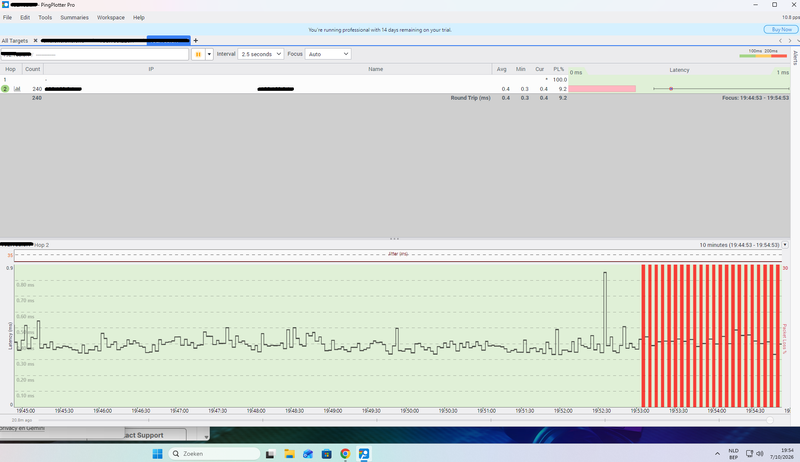This screenshot has width=800, height=462.
Task: Click the panel splitter handle dots
Action: [394, 239]
